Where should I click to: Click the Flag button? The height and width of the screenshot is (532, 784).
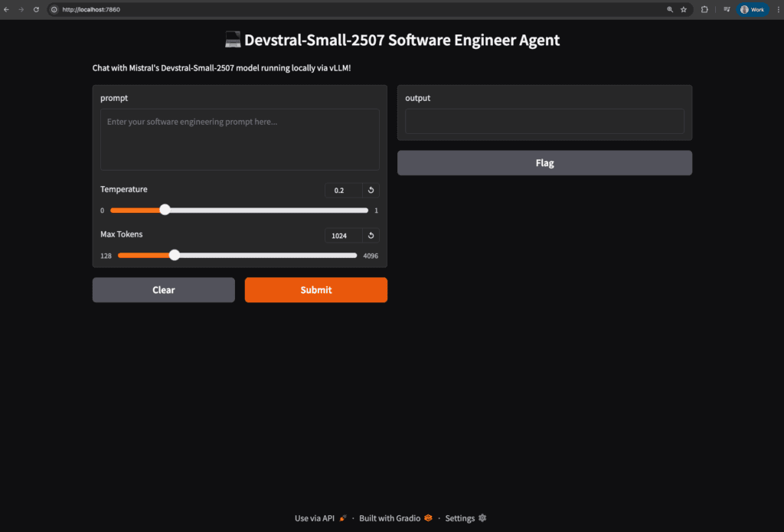pyautogui.click(x=544, y=163)
